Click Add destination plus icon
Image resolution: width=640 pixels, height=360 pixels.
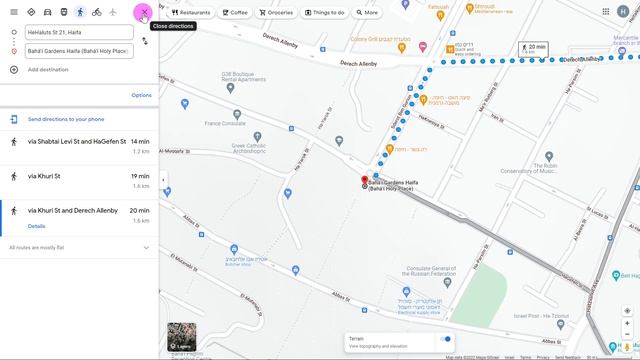coord(14,69)
